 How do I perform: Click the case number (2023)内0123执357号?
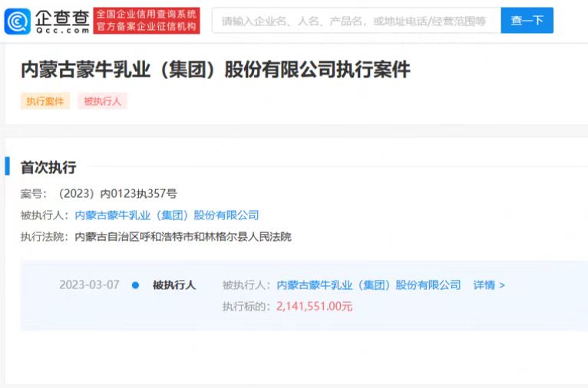[x=117, y=194]
